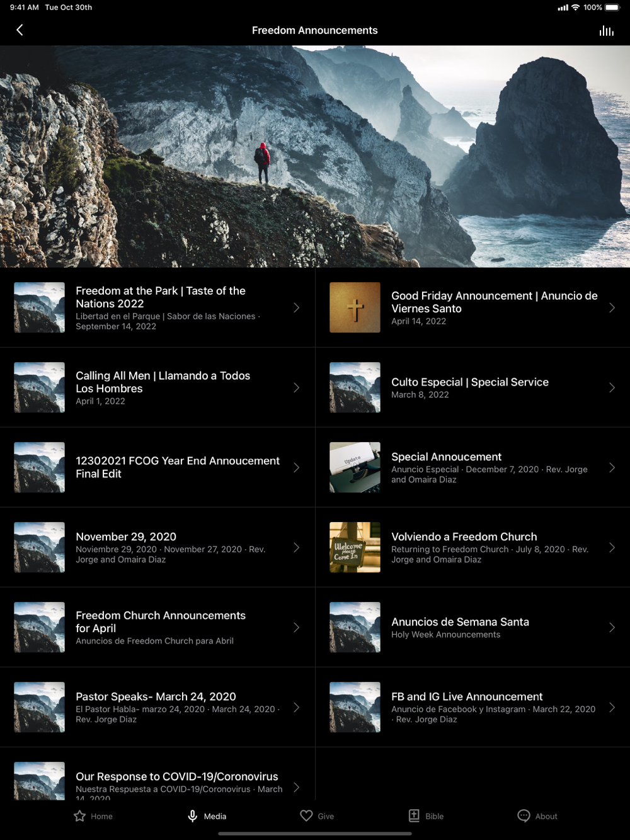The height and width of the screenshot is (840, 630).
Task: Expand chevron for Culto Especial row
Action: pyautogui.click(x=612, y=387)
